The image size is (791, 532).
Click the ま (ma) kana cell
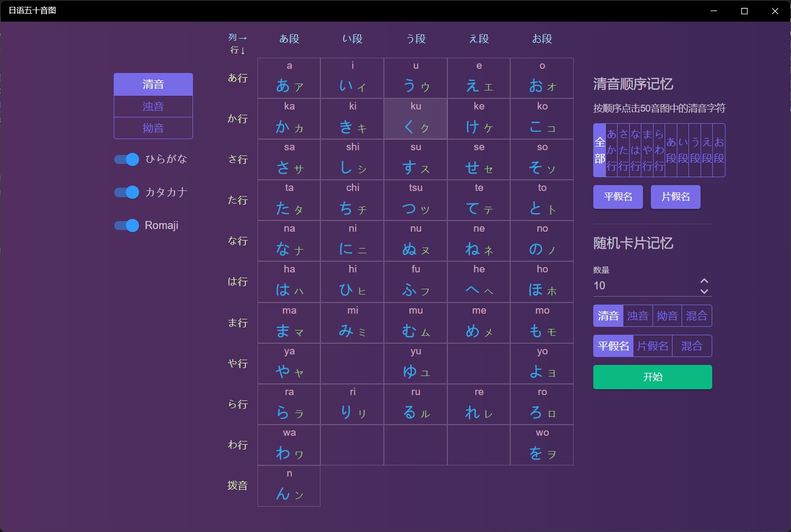[289, 323]
